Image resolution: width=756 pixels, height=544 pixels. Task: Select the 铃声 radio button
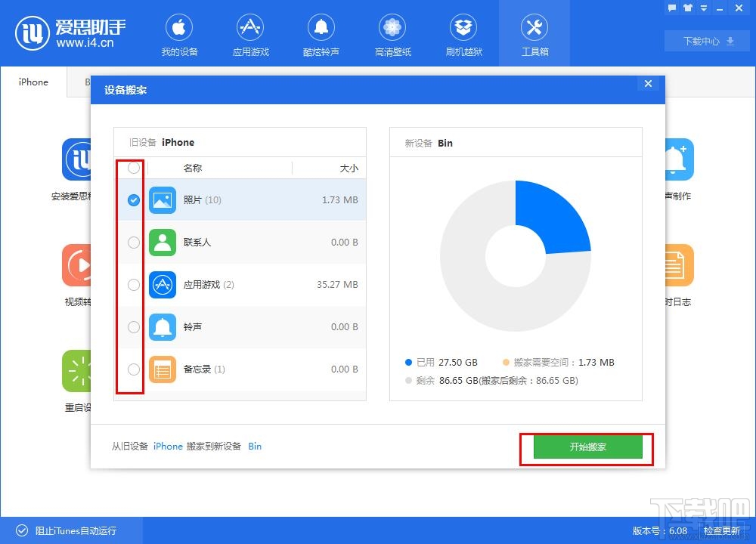[133, 327]
